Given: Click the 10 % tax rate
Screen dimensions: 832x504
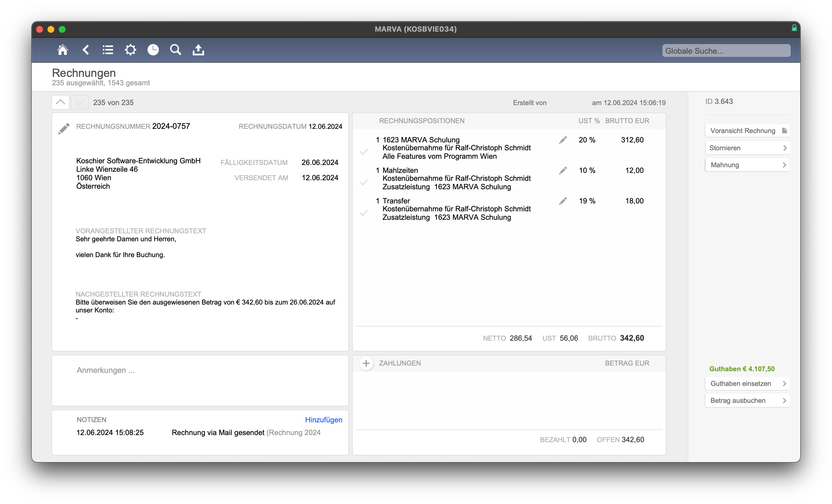Looking at the screenshot, I should point(587,170).
